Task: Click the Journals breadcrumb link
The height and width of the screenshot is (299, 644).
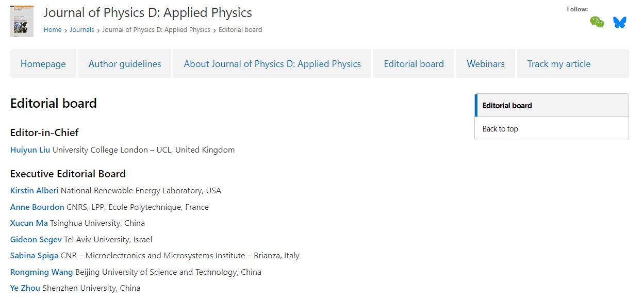Action: [x=82, y=30]
